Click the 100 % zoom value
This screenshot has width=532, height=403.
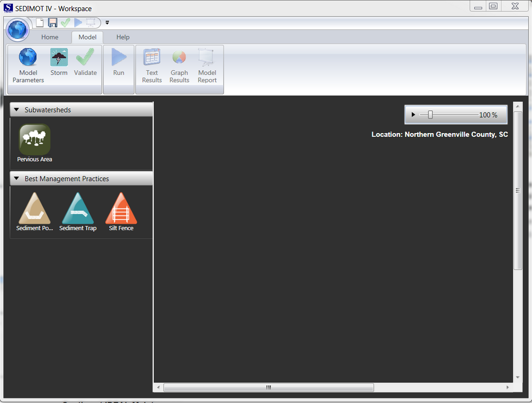[x=488, y=115]
